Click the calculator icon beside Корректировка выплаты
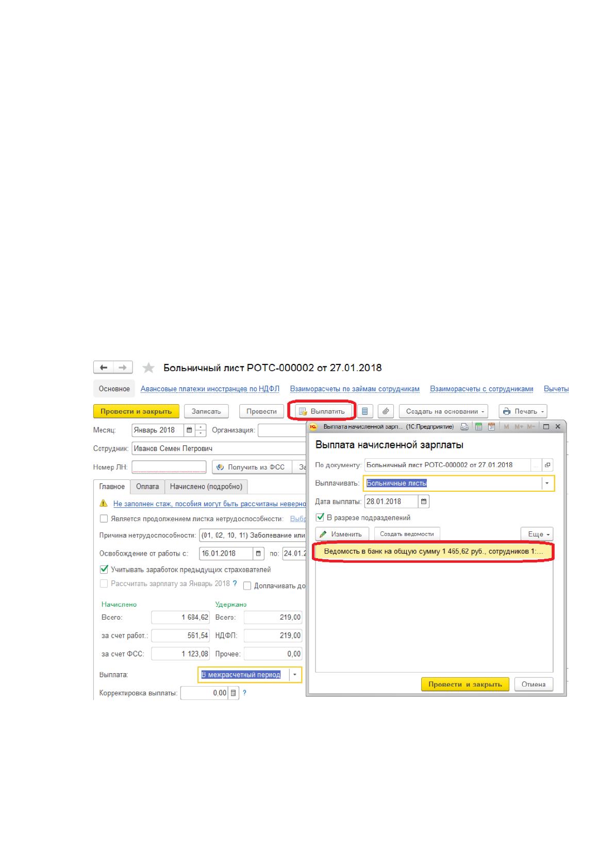This screenshot has height=868, width=614. point(234,693)
